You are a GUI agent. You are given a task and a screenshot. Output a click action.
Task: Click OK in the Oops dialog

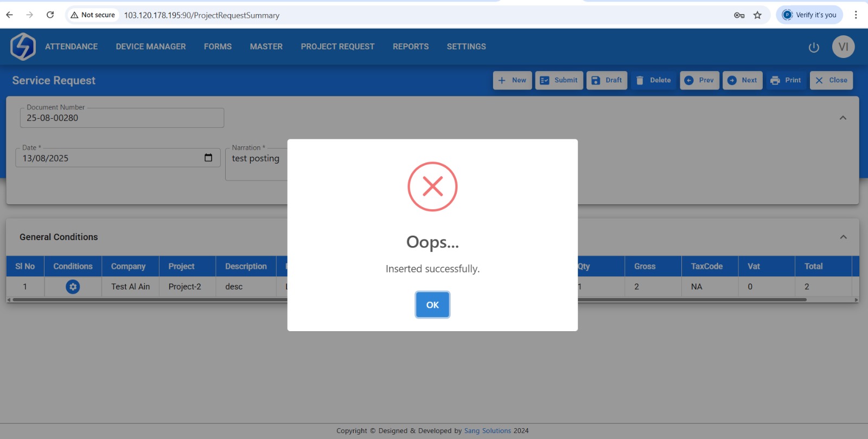pos(432,305)
